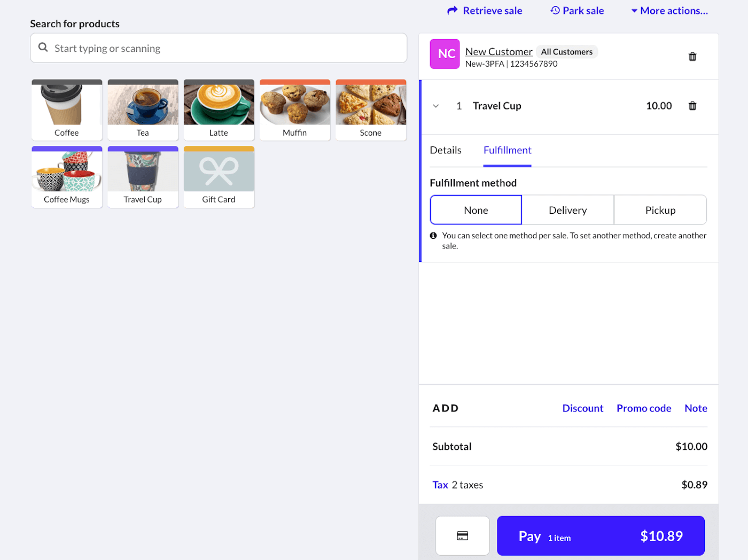Choose Delivery fulfillment method
The width and height of the screenshot is (748, 560).
[x=567, y=210]
